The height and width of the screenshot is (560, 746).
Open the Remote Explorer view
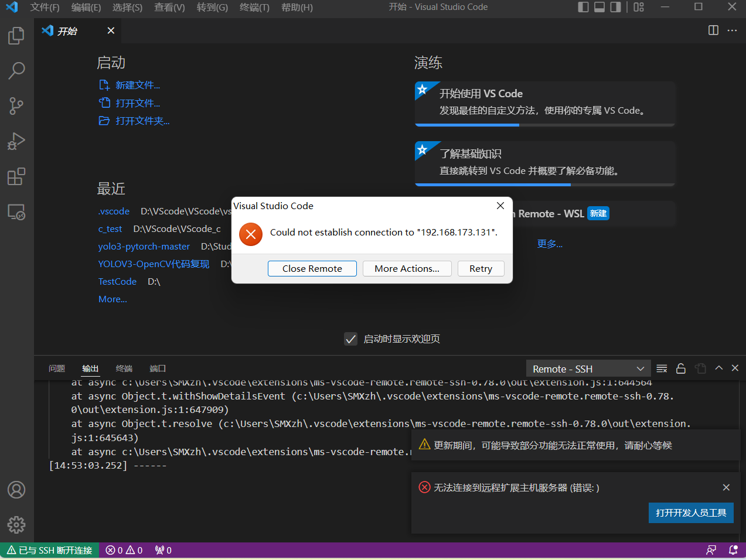(x=16, y=213)
